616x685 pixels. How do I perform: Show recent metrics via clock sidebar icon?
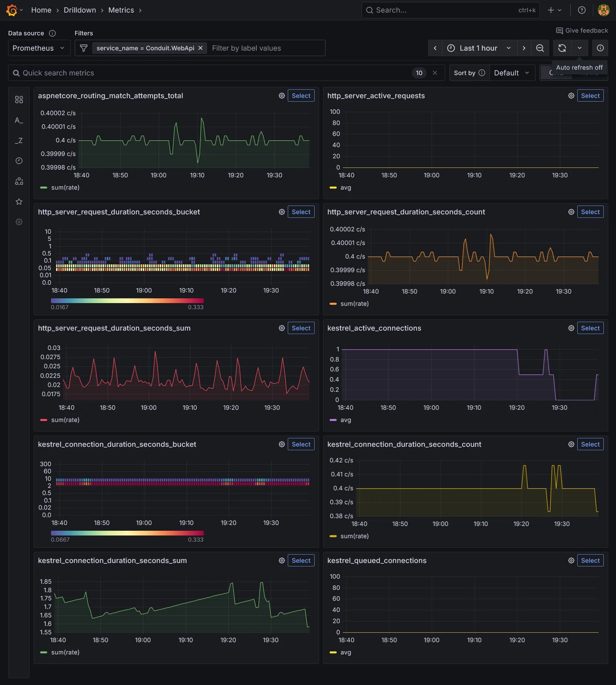point(19,161)
